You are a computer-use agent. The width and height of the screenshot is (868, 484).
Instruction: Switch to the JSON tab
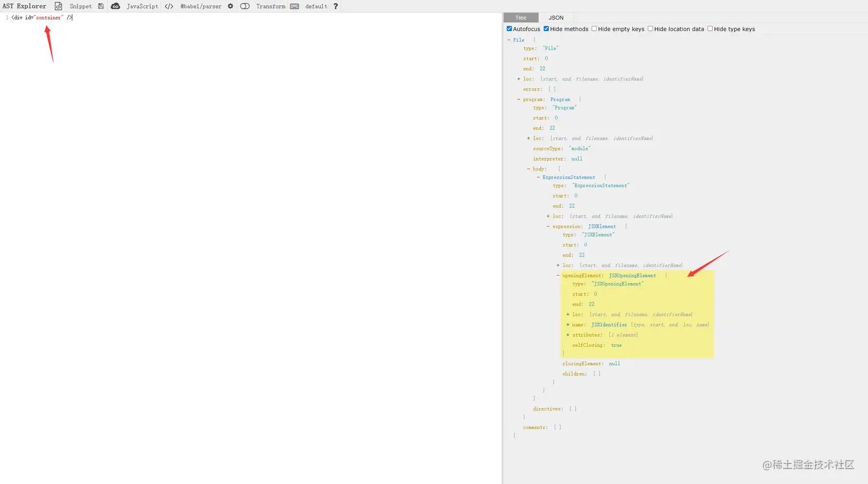click(x=556, y=18)
